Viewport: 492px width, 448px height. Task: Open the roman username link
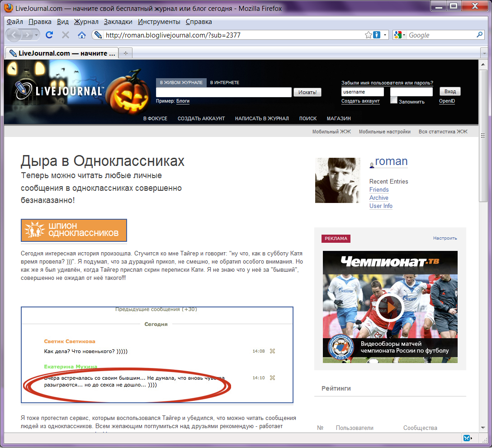[391, 161]
